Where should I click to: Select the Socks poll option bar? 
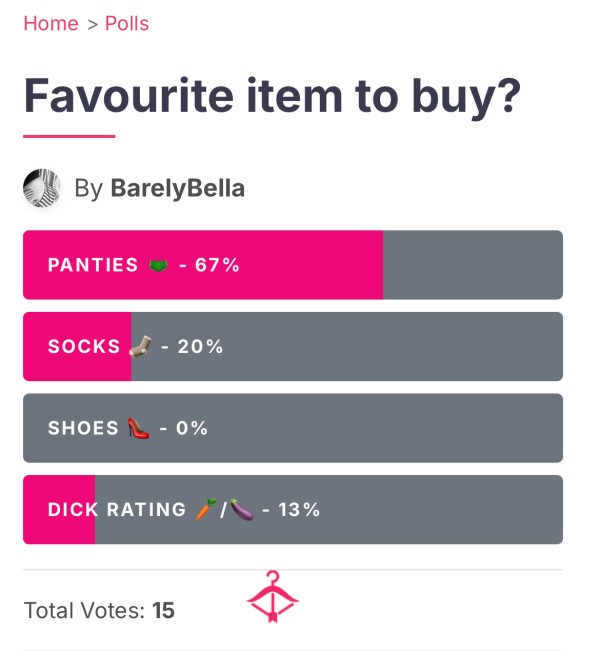click(x=293, y=346)
